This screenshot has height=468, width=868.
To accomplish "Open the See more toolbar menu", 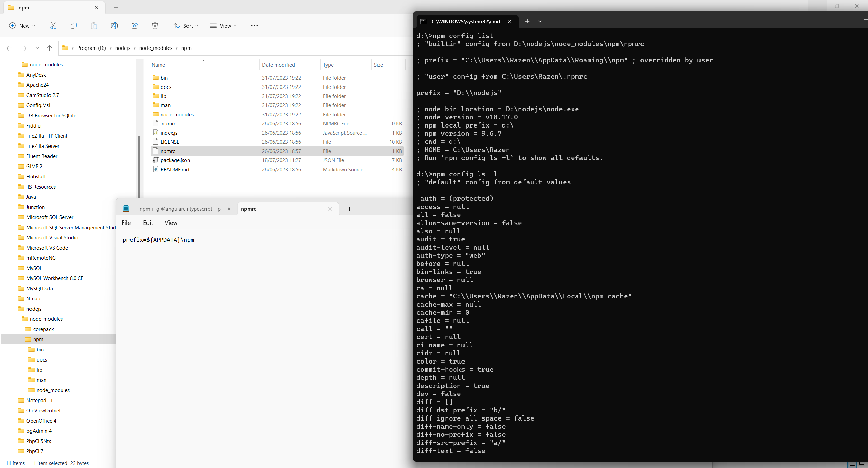I will coord(254,26).
